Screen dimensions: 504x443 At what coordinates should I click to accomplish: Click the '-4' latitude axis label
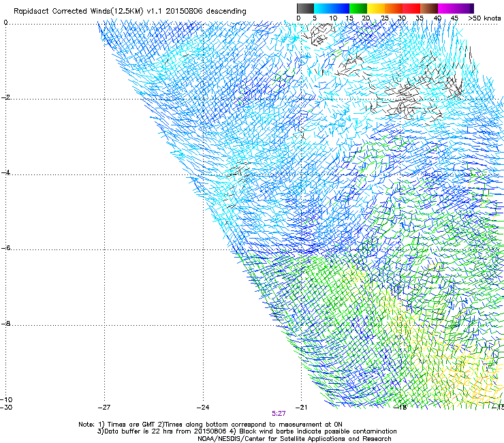tap(5, 172)
